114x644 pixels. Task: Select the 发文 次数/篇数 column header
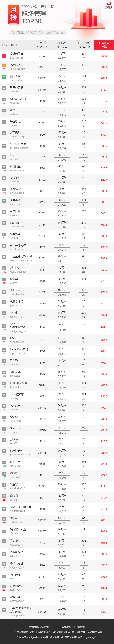click(42, 45)
